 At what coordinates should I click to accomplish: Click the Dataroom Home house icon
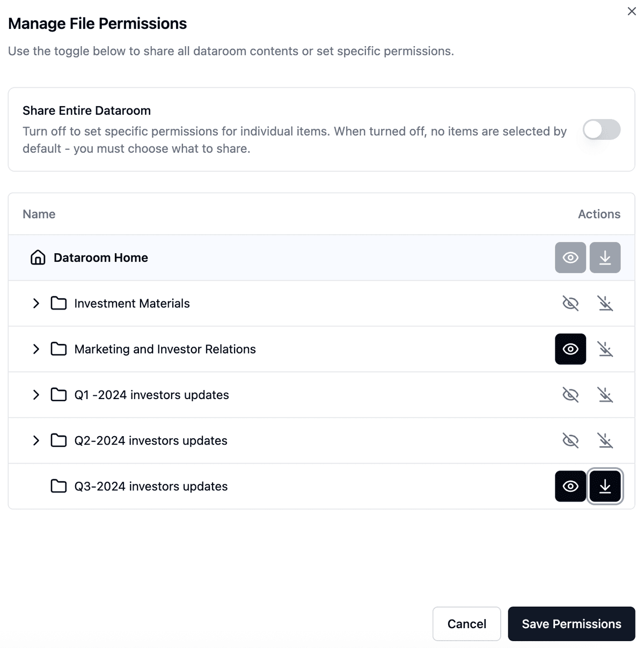coord(38,257)
